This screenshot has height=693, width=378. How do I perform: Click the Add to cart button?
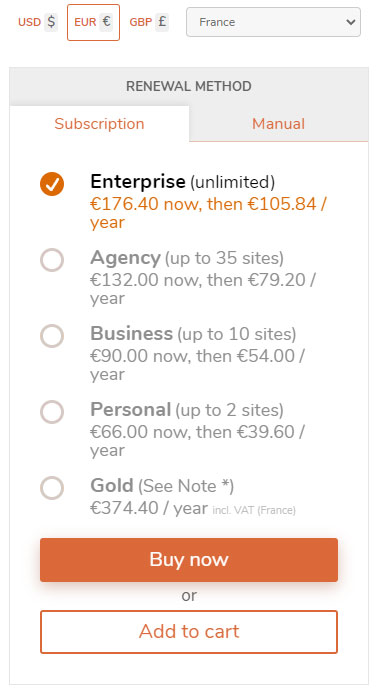[x=189, y=632]
